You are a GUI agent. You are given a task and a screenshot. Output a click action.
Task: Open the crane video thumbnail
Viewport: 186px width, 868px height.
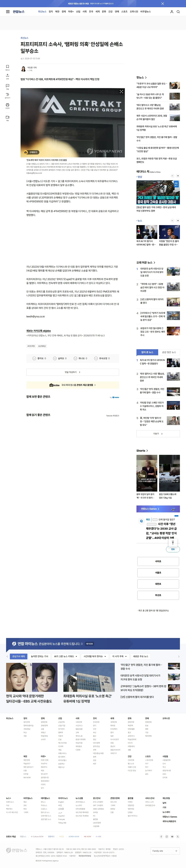coord(158,192)
